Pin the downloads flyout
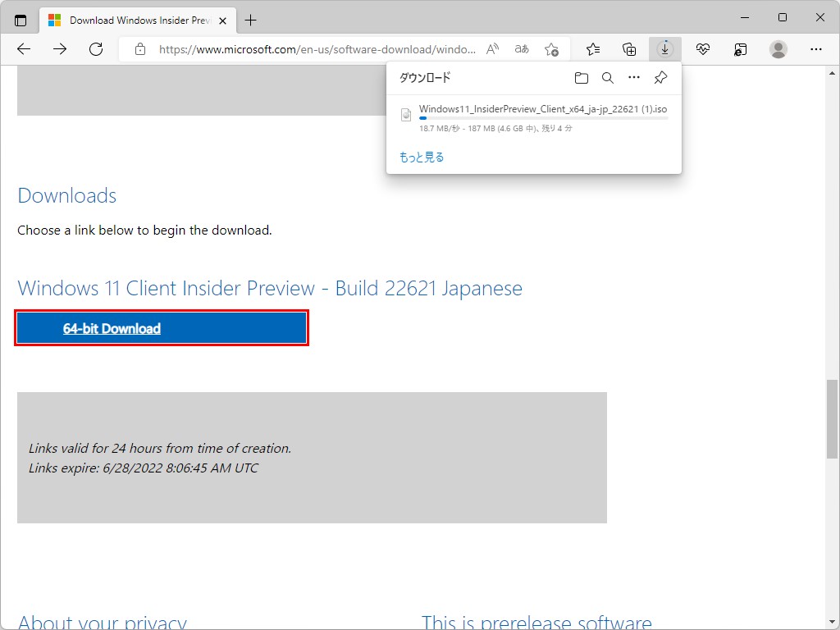 (x=660, y=78)
